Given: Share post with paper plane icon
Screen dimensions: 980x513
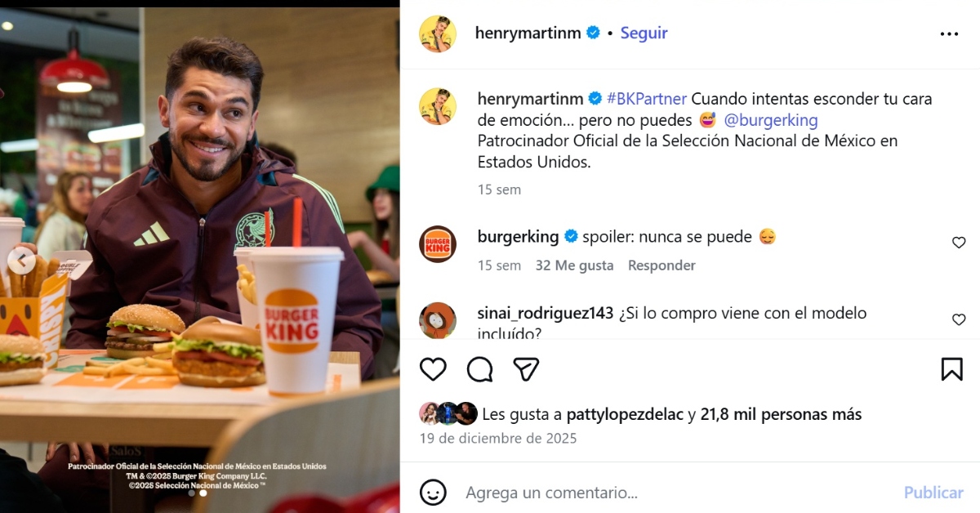Looking at the screenshot, I should click(526, 369).
